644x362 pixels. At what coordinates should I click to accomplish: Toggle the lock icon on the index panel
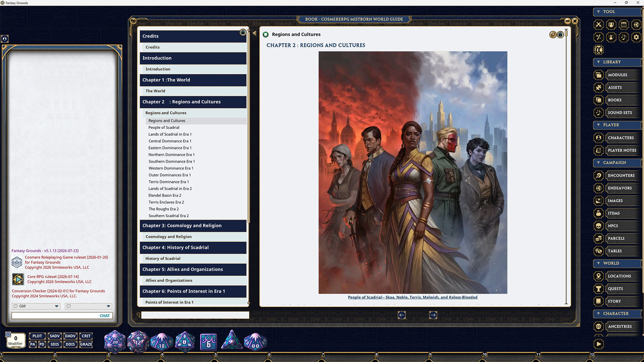[243, 33]
